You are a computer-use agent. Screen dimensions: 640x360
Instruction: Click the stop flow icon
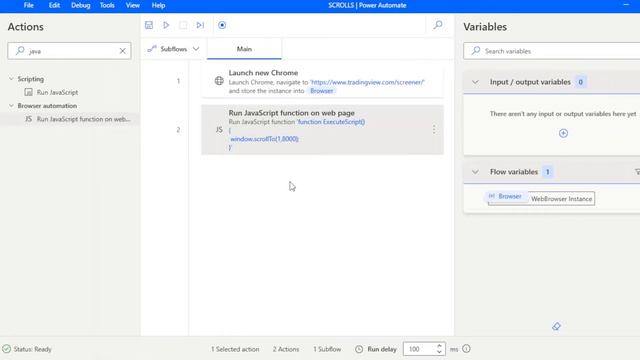point(183,25)
